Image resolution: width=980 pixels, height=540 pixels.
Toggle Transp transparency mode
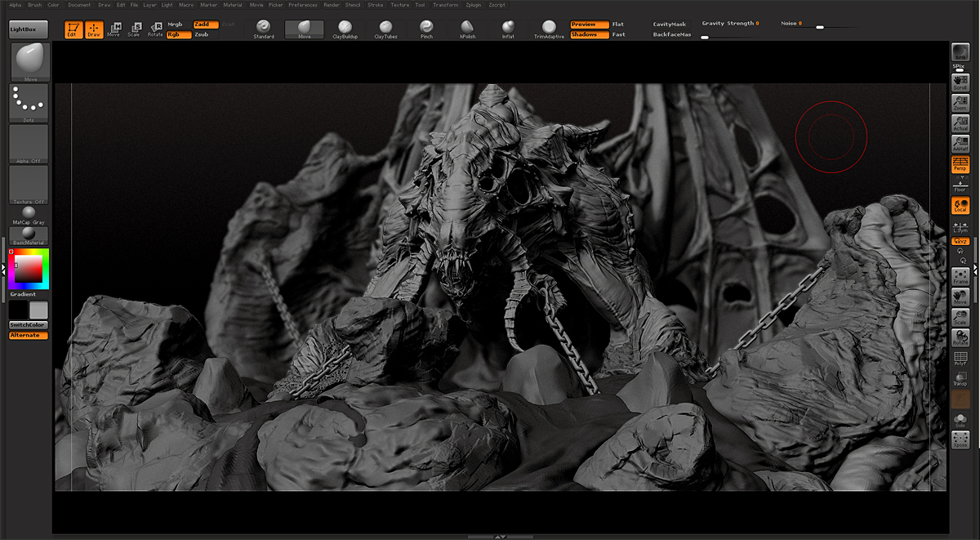[x=960, y=378]
